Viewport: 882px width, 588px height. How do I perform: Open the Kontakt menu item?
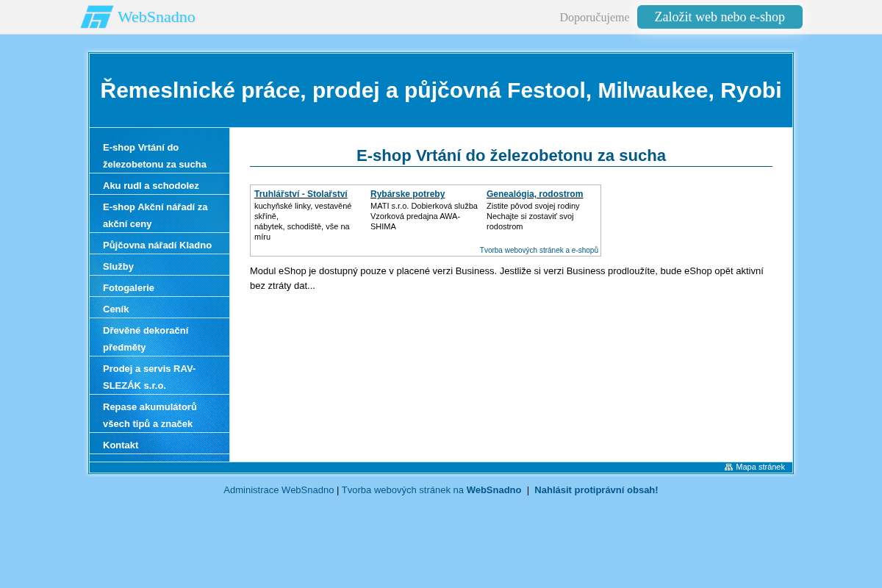(159, 445)
